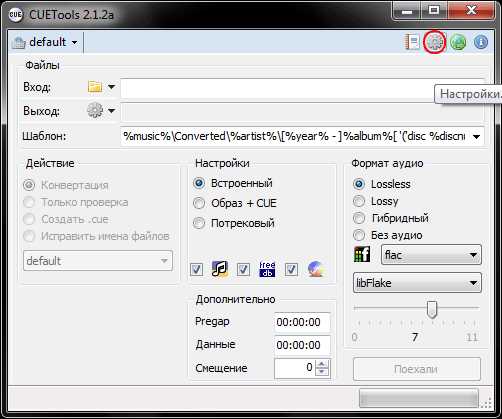This screenshot has height=419, width=502.
Task: Click the output gear icon
Action: point(95,110)
